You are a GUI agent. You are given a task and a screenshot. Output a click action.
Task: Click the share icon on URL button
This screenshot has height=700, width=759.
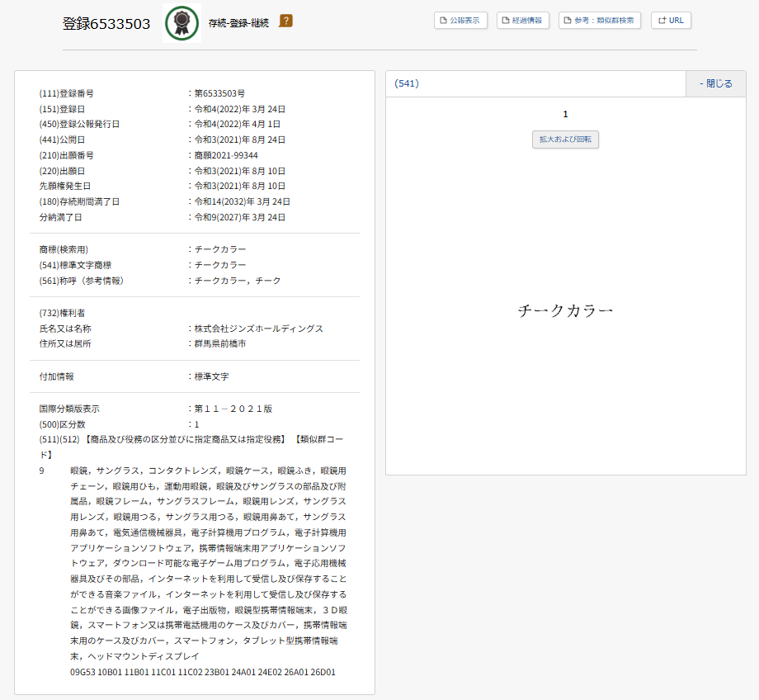(662, 20)
